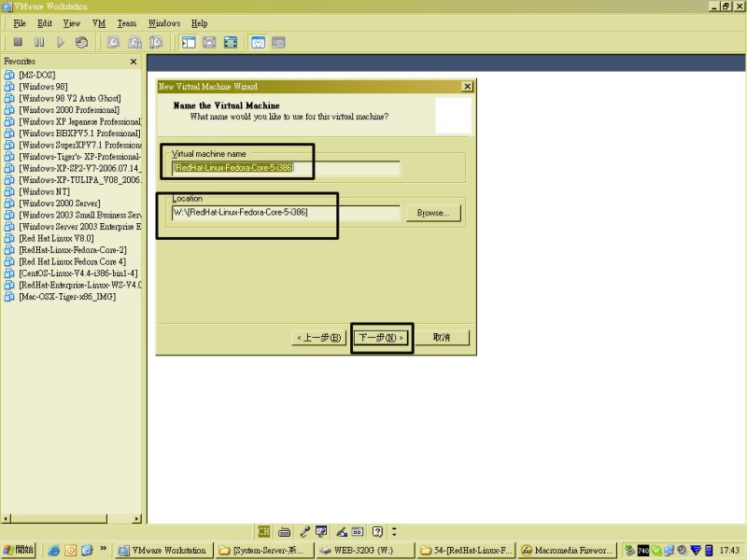Click inside the Location path field
The image size is (747, 560).
[x=286, y=213]
